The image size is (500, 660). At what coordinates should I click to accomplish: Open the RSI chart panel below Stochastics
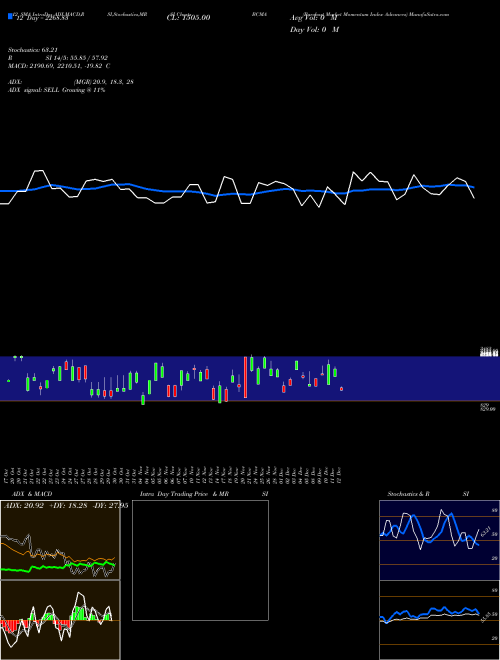pyautogui.click(x=439, y=620)
